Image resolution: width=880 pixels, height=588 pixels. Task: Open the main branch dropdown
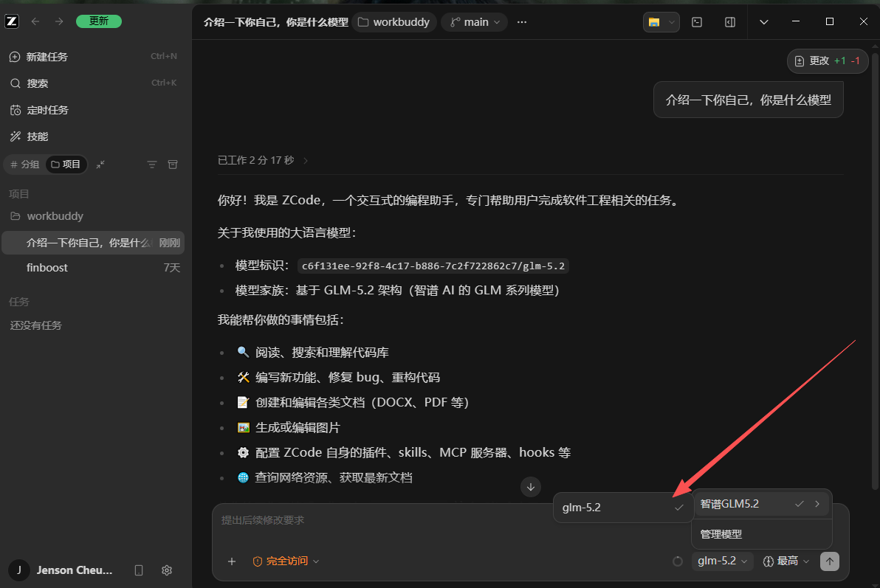point(474,22)
